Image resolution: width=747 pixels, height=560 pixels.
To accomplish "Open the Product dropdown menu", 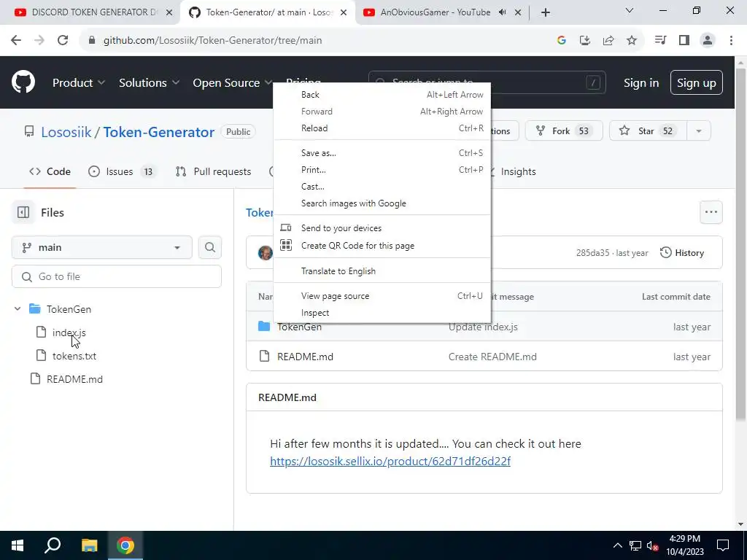I will [79, 83].
